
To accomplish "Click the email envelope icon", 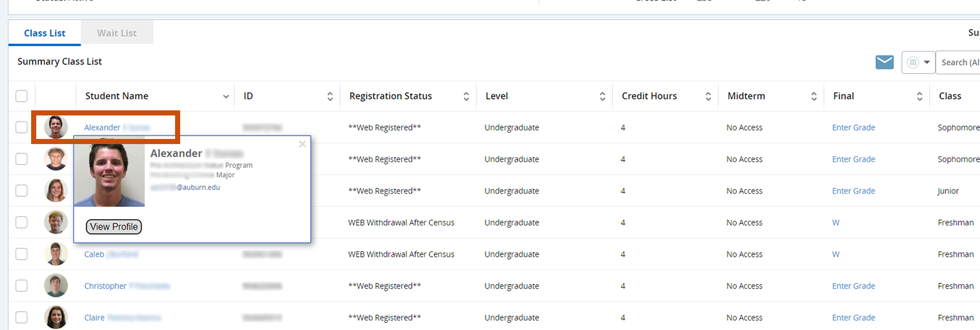I will 884,62.
